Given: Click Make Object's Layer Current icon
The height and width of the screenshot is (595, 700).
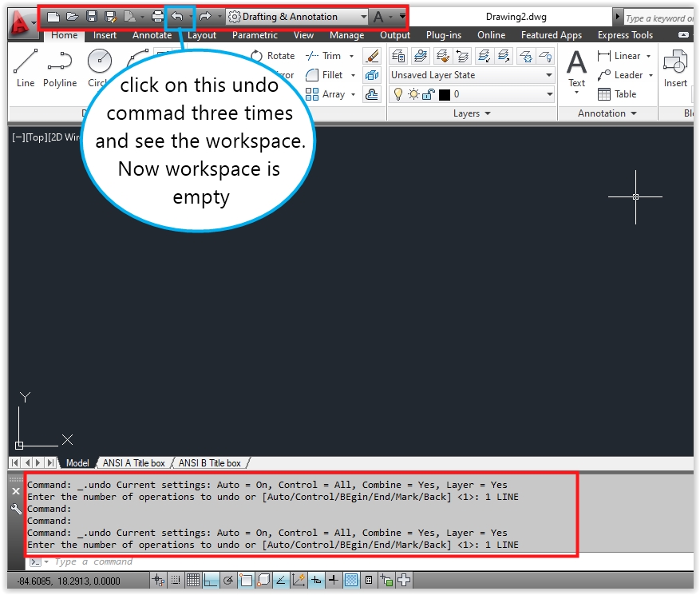Looking at the screenshot, I should (420, 56).
